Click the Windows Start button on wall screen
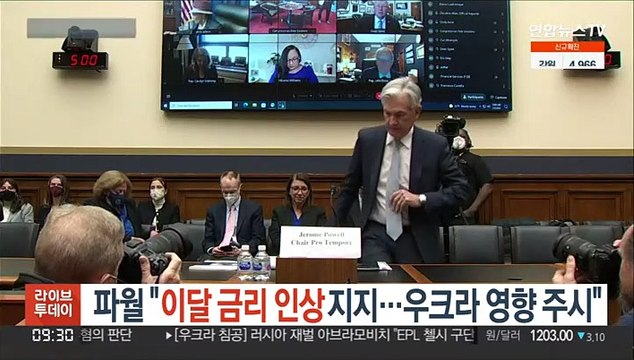634x360 pixels. (165, 106)
